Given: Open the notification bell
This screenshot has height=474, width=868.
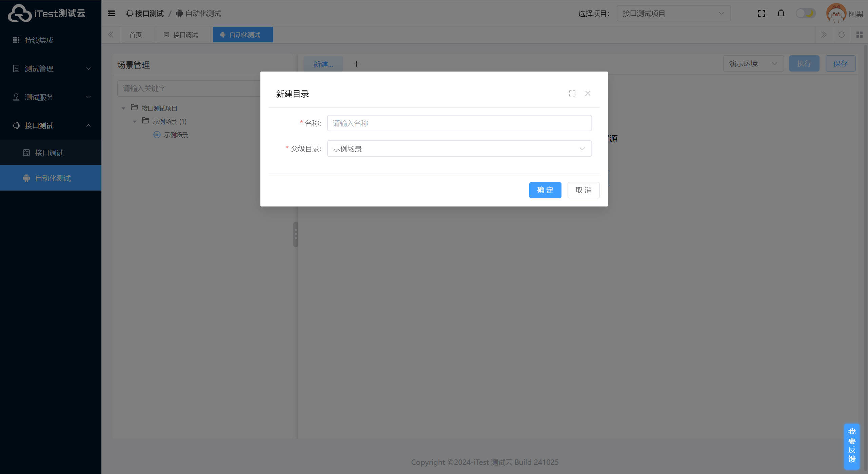Looking at the screenshot, I should [x=781, y=14].
